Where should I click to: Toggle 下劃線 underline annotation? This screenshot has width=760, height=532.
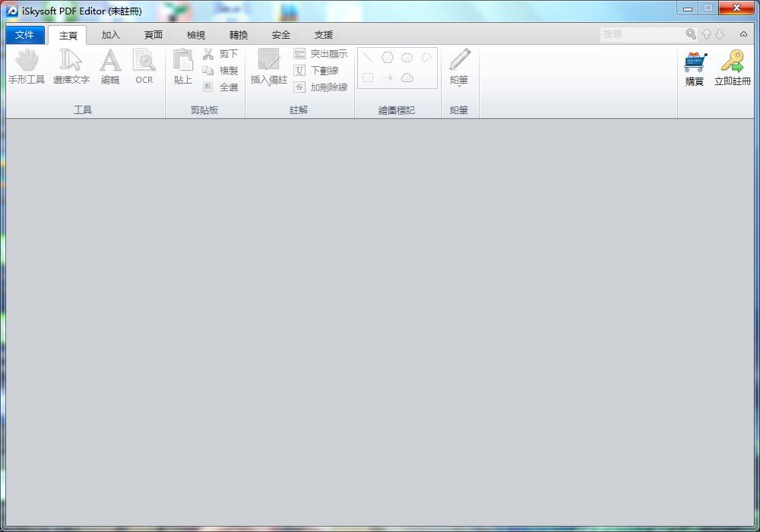316,71
